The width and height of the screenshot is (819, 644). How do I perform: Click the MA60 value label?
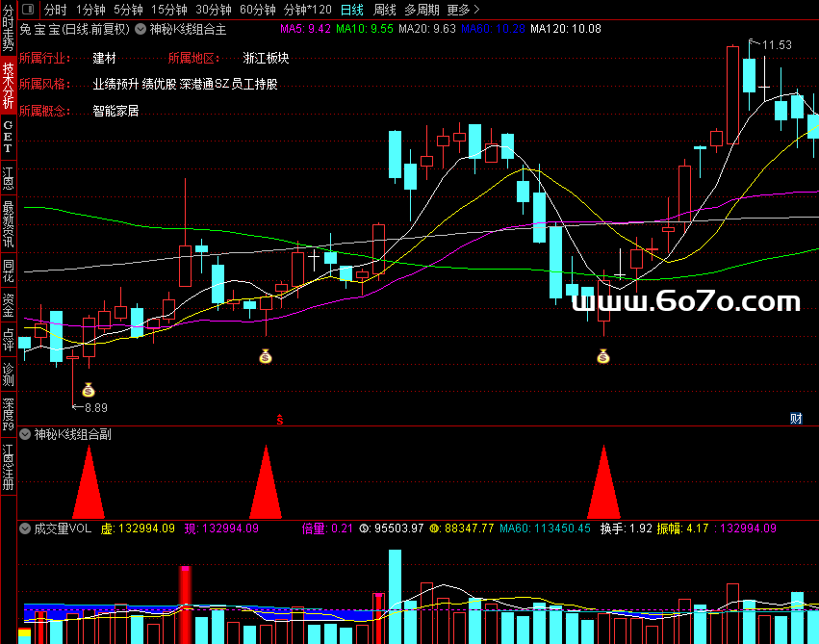click(x=493, y=29)
